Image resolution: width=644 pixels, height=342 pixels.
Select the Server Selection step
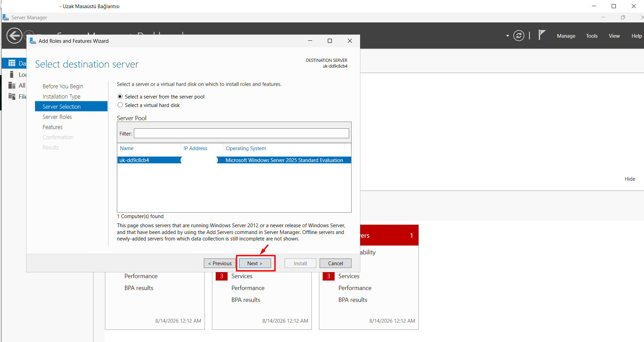[x=71, y=106]
